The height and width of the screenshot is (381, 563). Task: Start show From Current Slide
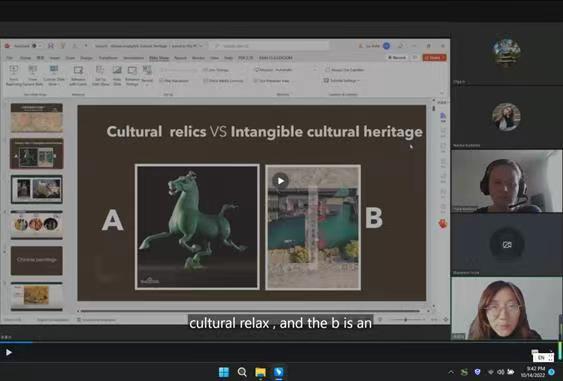click(33, 75)
